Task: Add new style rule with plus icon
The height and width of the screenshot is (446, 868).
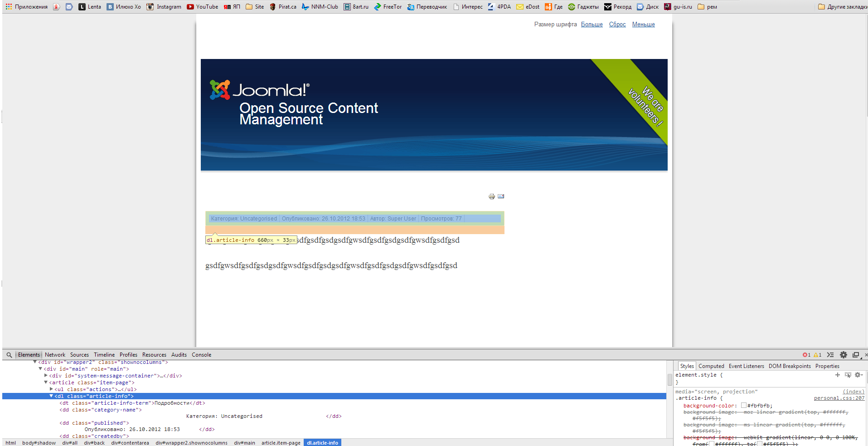Action: (838, 375)
